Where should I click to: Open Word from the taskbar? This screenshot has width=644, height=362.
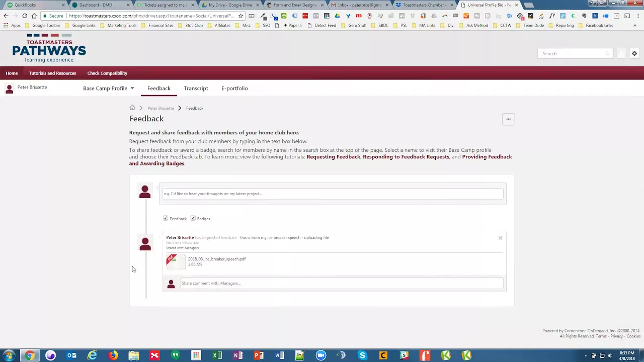(x=279, y=355)
